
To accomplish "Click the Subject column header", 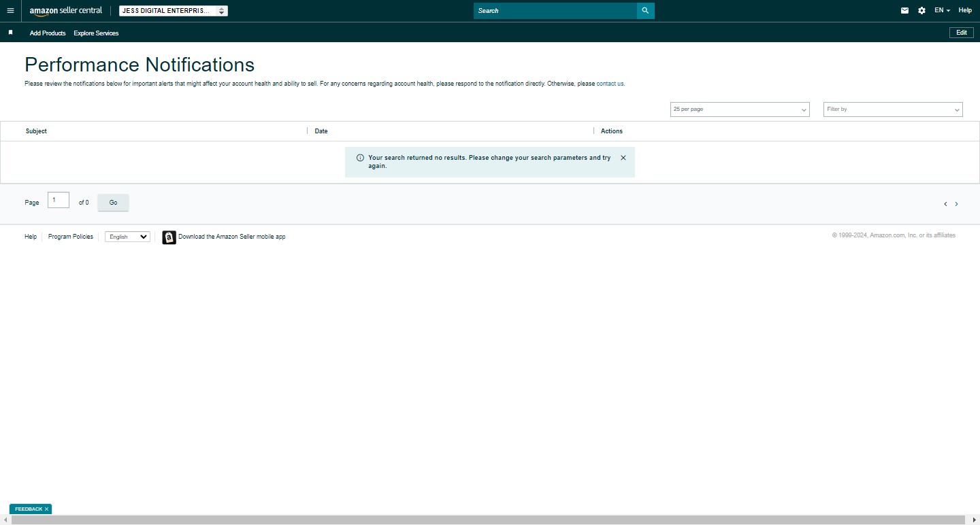I will (36, 131).
